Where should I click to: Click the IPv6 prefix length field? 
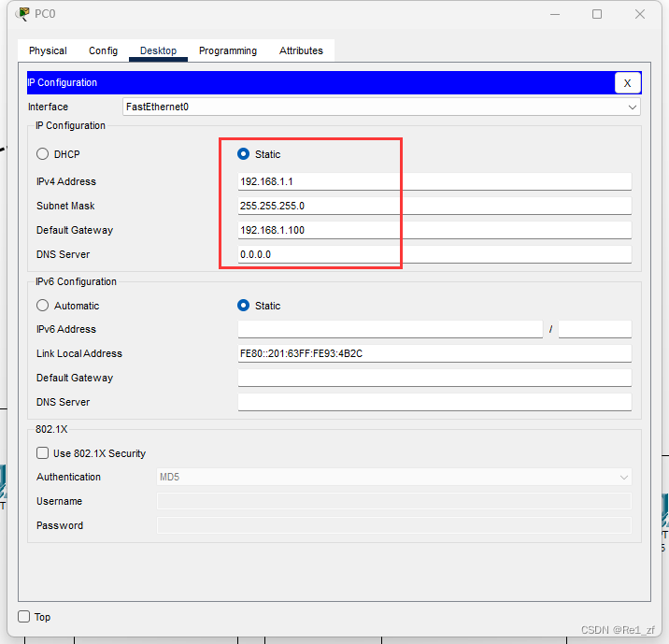595,329
